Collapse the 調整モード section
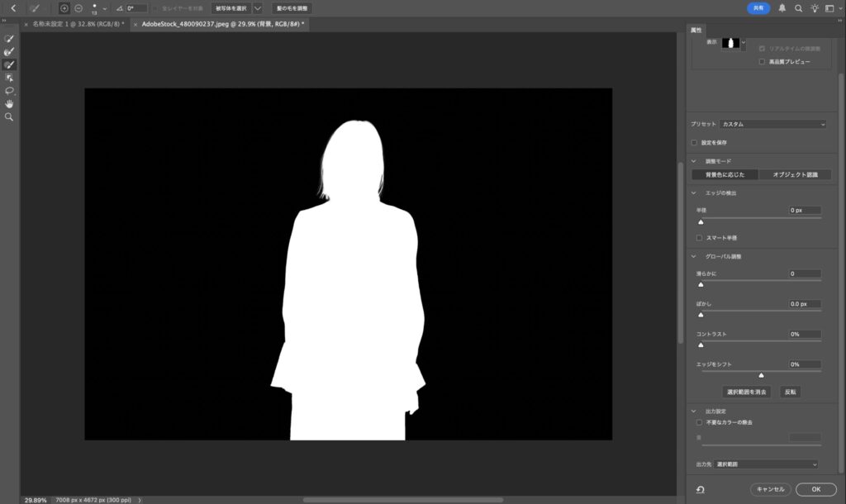This screenshot has height=504, width=846. [694, 161]
